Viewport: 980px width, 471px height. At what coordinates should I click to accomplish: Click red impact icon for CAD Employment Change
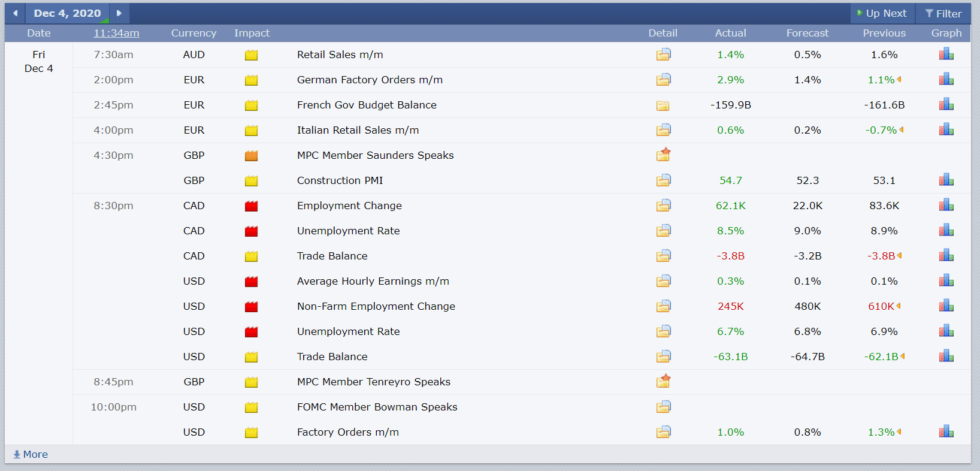[252, 206]
